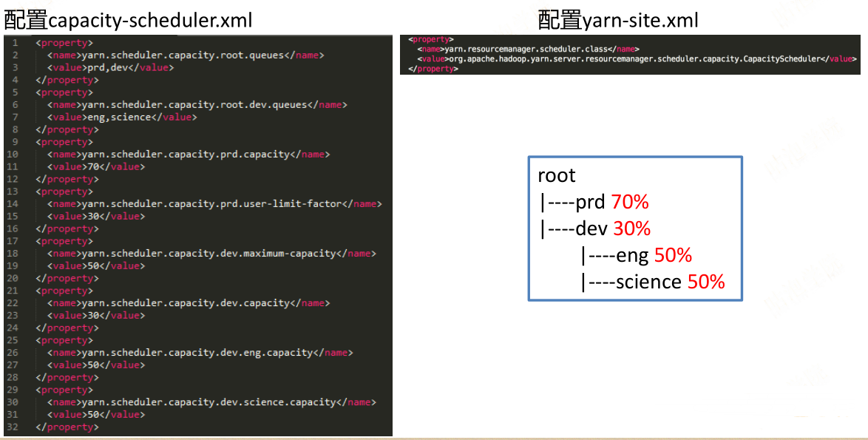Click the CapacityScheduler class value in yarn-site
Screen dimensions: 868x440
[x=633, y=58]
